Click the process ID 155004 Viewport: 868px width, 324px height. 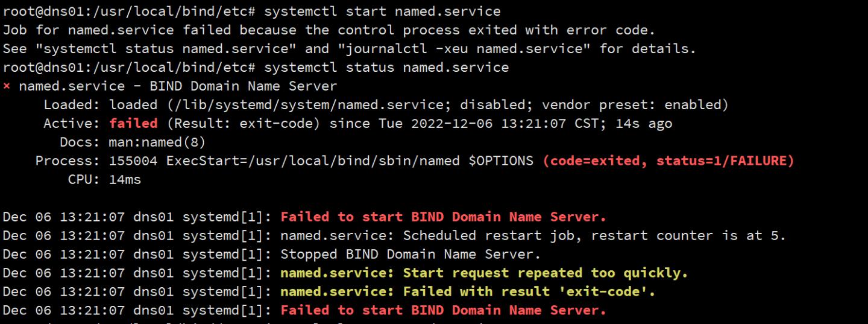[x=133, y=161]
